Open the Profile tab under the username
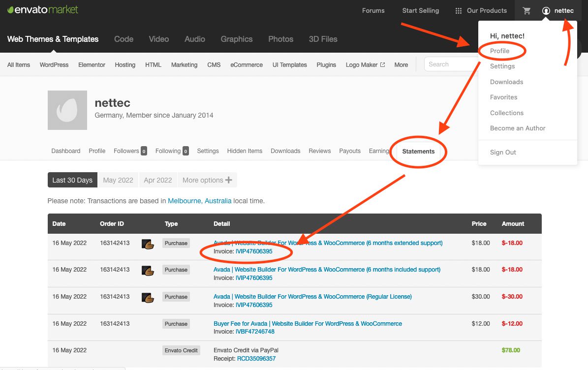Viewport: 588px width, 370px height. (97, 151)
